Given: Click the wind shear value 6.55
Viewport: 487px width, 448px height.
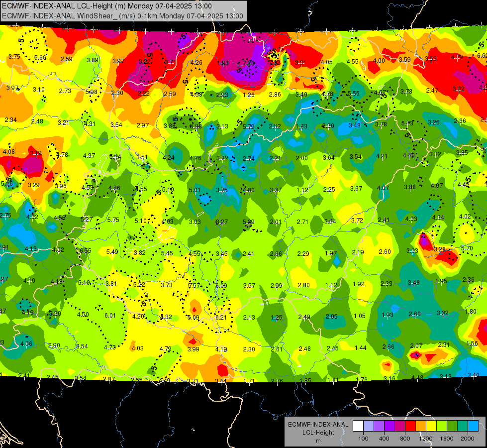Looking at the screenshot, I should (x=86, y=250).
